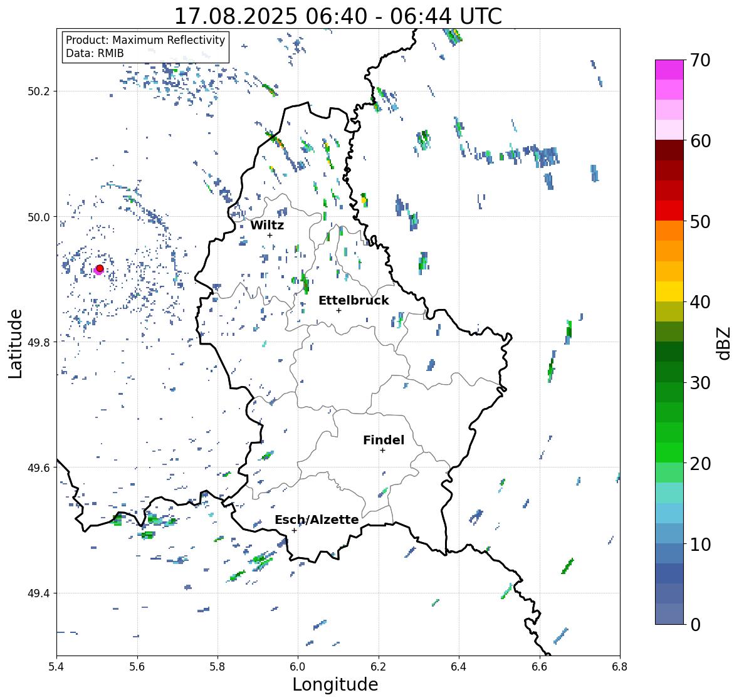Click the colorbar tick label 20

[700, 464]
